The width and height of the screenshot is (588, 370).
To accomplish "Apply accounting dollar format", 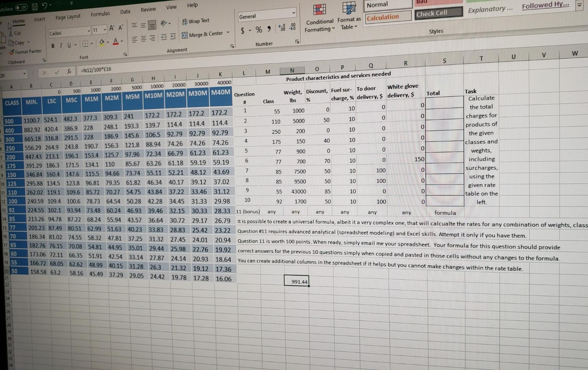I will (x=243, y=31).
